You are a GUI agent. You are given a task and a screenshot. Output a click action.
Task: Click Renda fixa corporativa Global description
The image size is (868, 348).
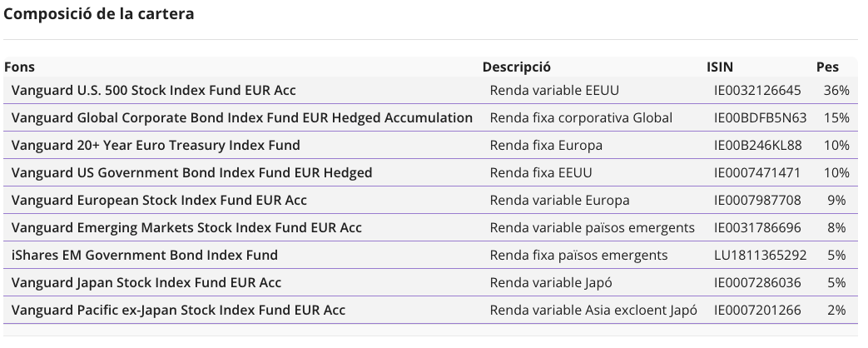[x=581, y=117]
